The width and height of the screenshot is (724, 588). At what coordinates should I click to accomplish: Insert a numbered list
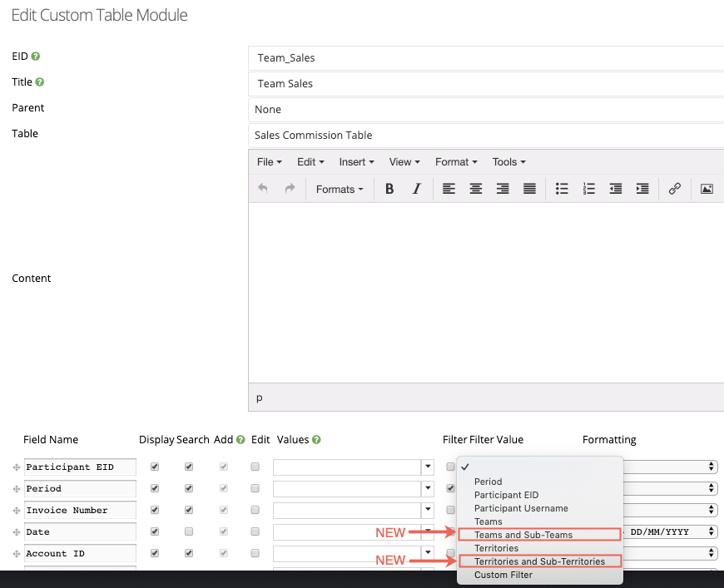[x=588, y=189]
